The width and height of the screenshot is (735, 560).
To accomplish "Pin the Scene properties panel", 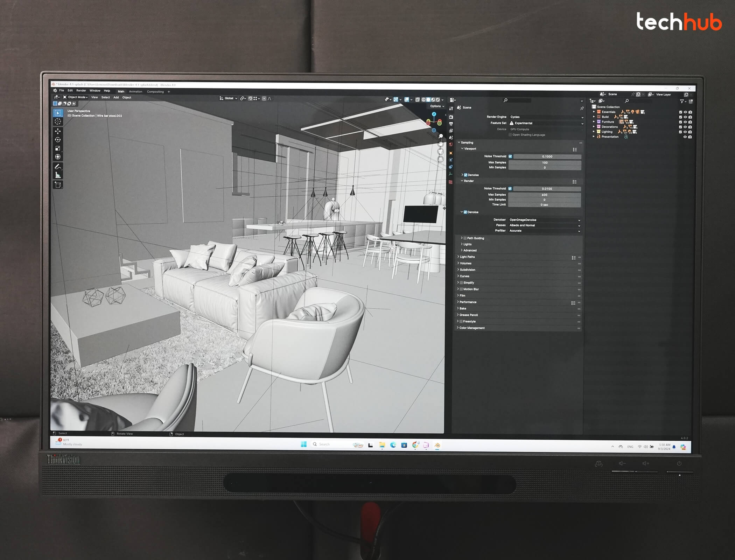I will pyautogui.click(x=582, y=108).
